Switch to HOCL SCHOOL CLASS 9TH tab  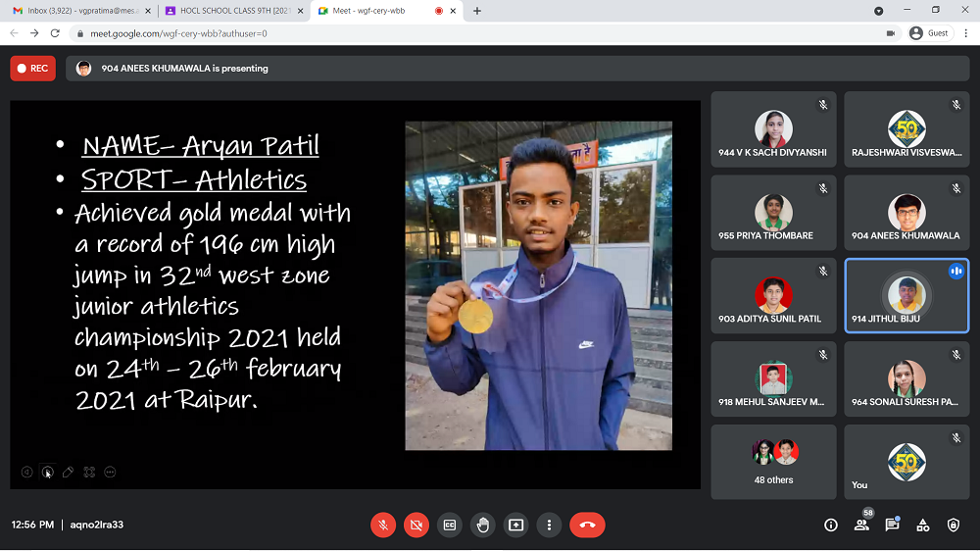point(231,11)
